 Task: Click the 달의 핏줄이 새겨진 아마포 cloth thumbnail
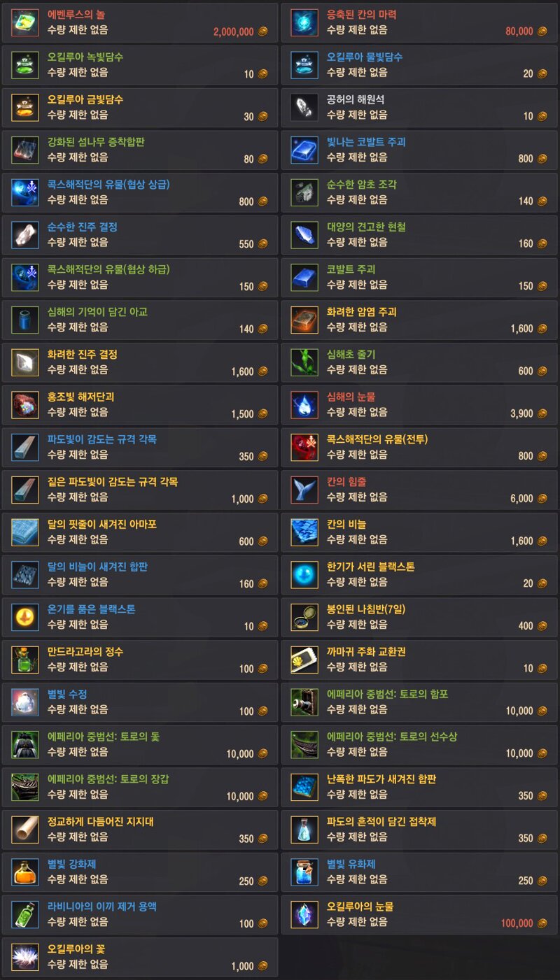pos(25,532)
